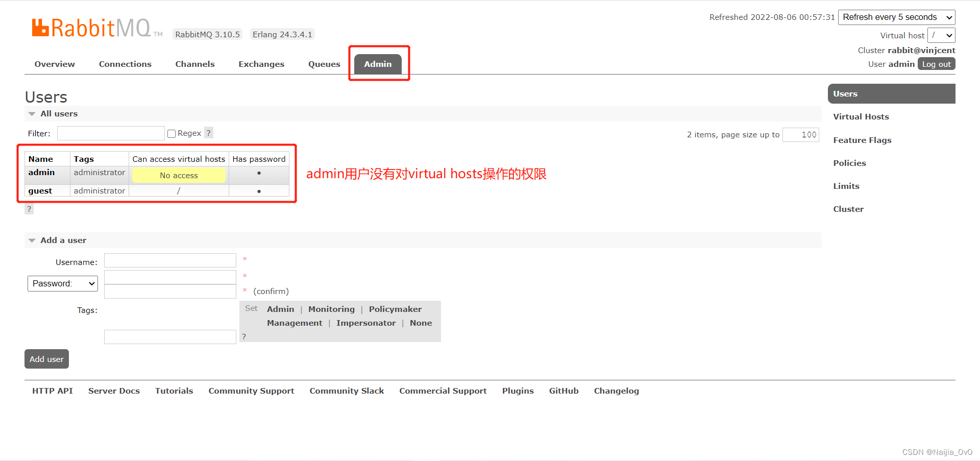Switch to the Overview tab
Image resolution: width=980 pixels, height=461 pixels.
[x=55, y=64]
